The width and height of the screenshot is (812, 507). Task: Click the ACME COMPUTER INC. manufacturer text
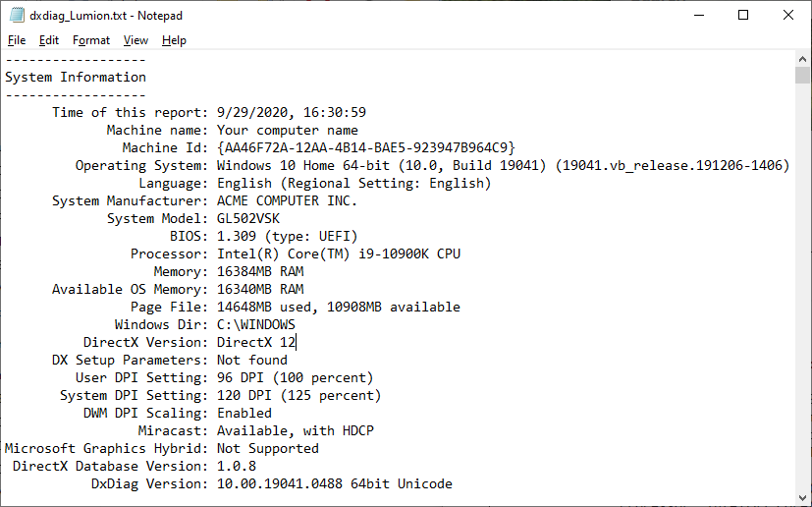[287, 200]
